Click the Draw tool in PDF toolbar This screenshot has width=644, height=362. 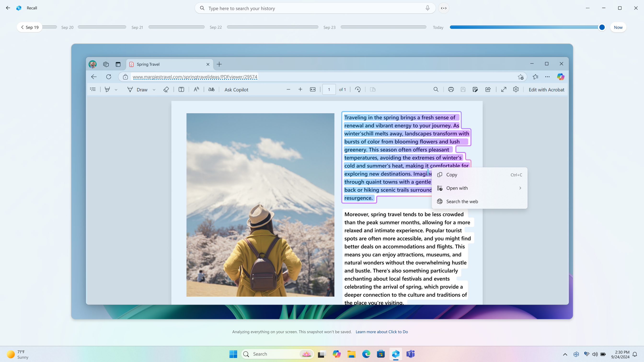coord(138,89)
